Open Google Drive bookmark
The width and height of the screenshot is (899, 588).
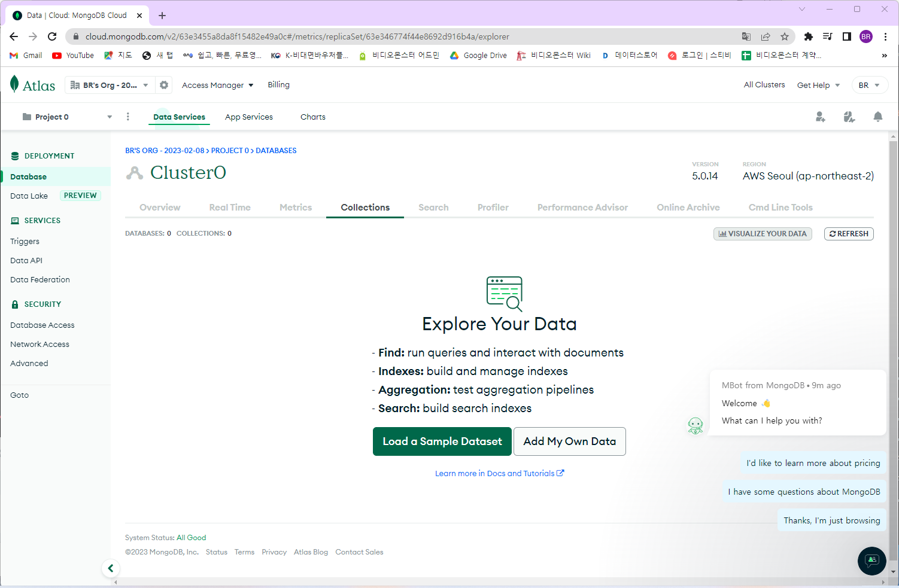click(x=478, y=56)
